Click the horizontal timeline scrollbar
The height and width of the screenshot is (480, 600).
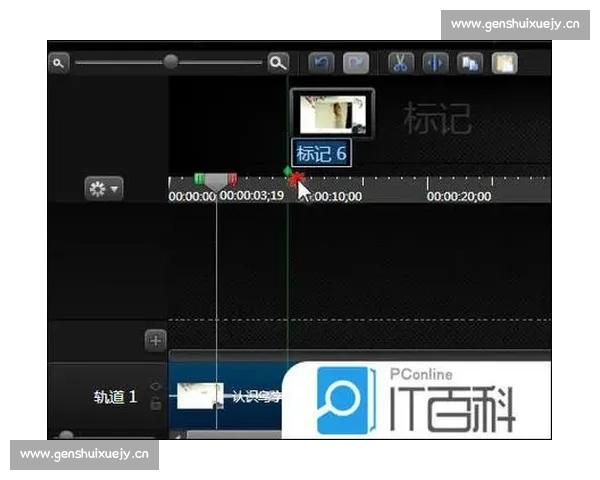coord(233,434)
